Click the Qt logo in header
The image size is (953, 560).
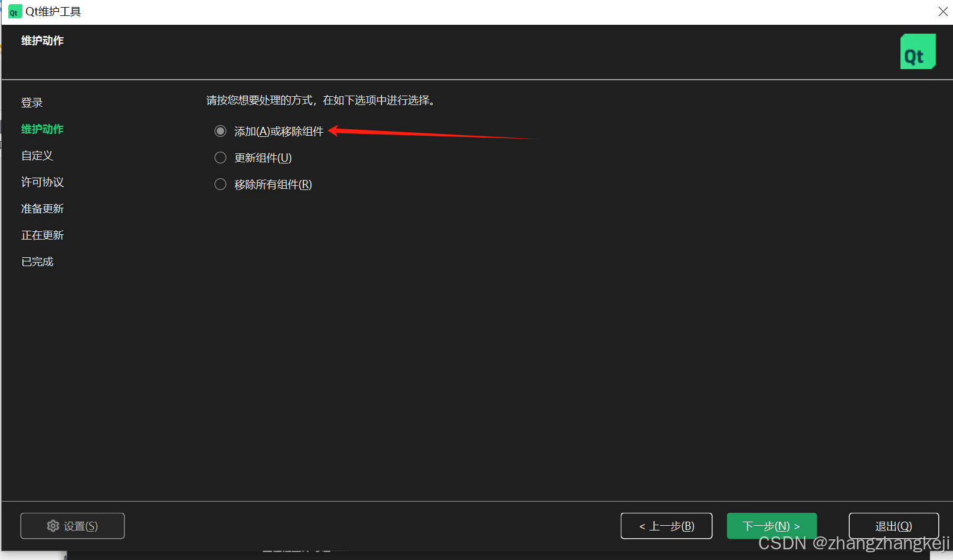pyautogui.click(x=918, y=51)
